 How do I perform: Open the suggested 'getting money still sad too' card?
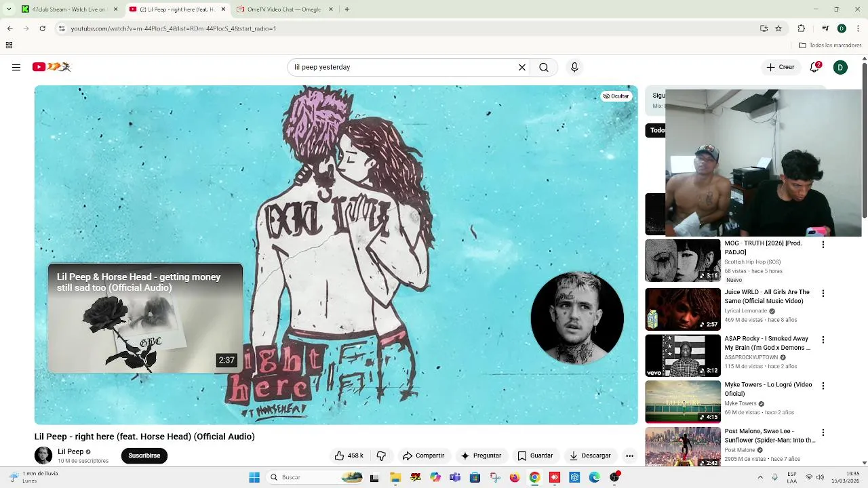[145, 319]
